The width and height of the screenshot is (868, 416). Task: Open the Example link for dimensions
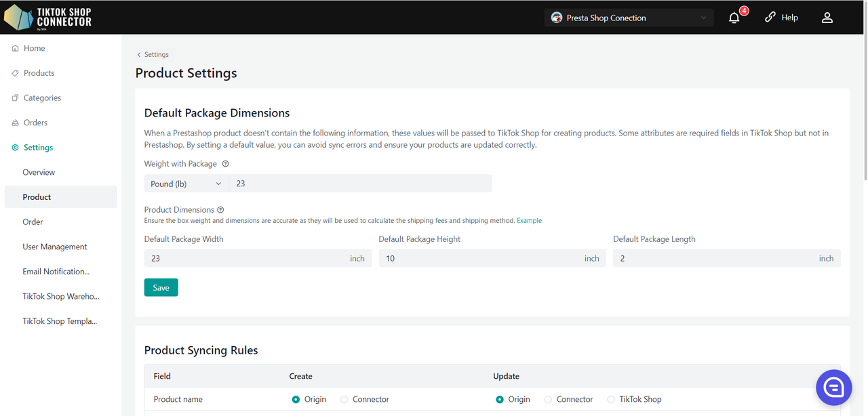pos(529,221)
